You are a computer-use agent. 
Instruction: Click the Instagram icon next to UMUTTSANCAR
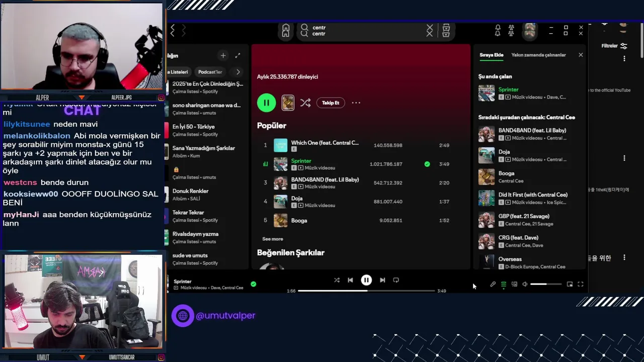click(161, 357)
